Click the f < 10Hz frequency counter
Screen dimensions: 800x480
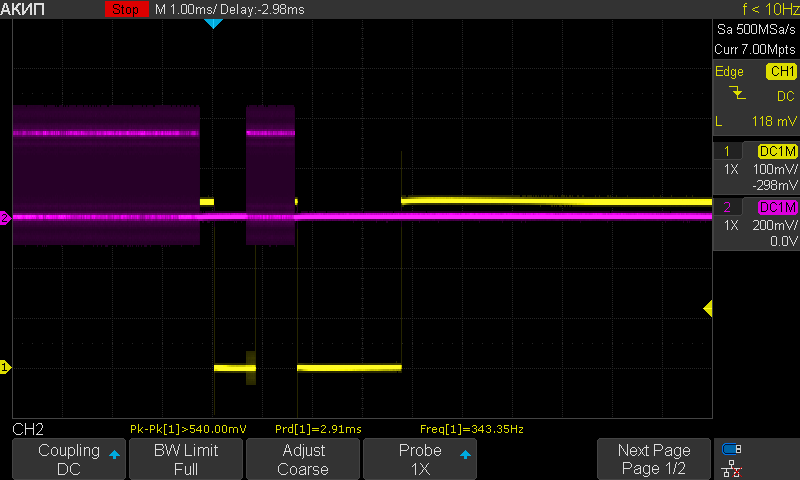pyautogui.click(x=770, y=9)
